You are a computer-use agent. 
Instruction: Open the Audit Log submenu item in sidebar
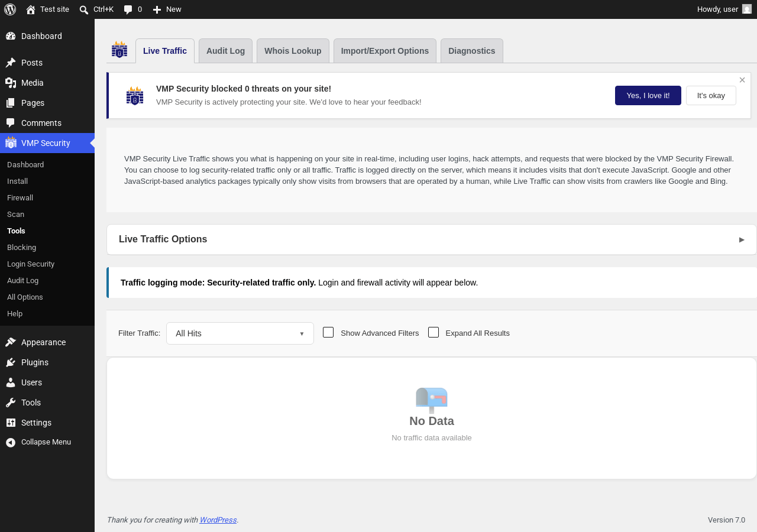tap(22, 280)
